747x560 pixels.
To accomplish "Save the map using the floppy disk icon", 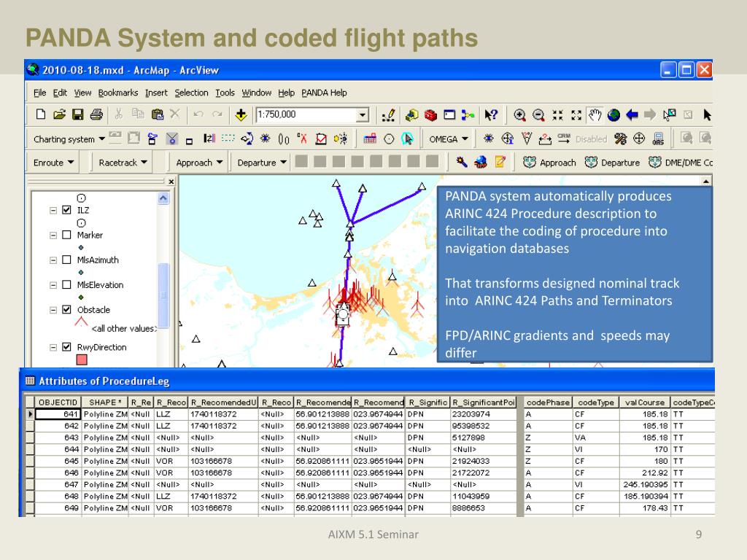I will (x=77, y=114).
